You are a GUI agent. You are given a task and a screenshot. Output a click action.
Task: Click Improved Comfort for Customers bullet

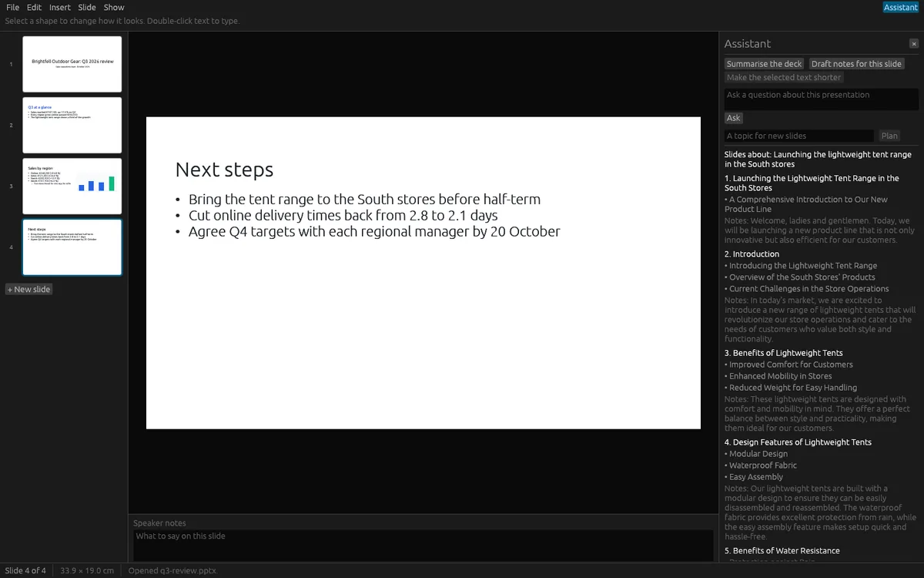click(789, 365)
